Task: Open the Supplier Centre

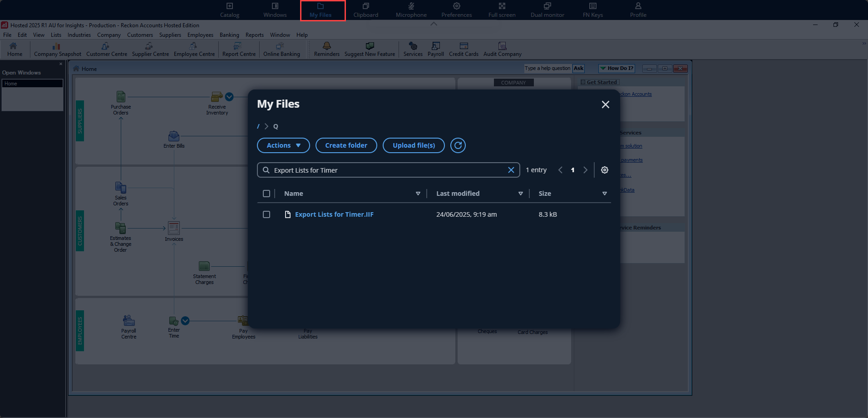Action: pyautogui.click(x=150, y=50)
